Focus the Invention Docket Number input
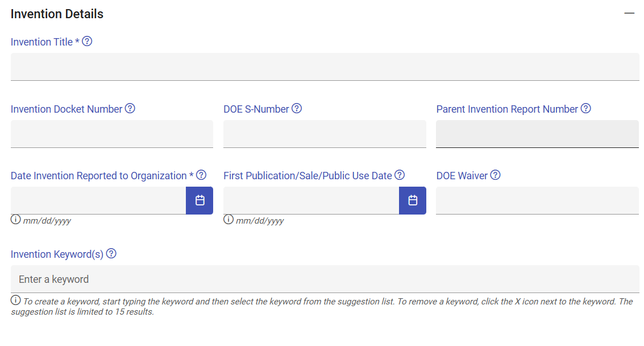Screen dimensions: 644x346 point(111,134)
